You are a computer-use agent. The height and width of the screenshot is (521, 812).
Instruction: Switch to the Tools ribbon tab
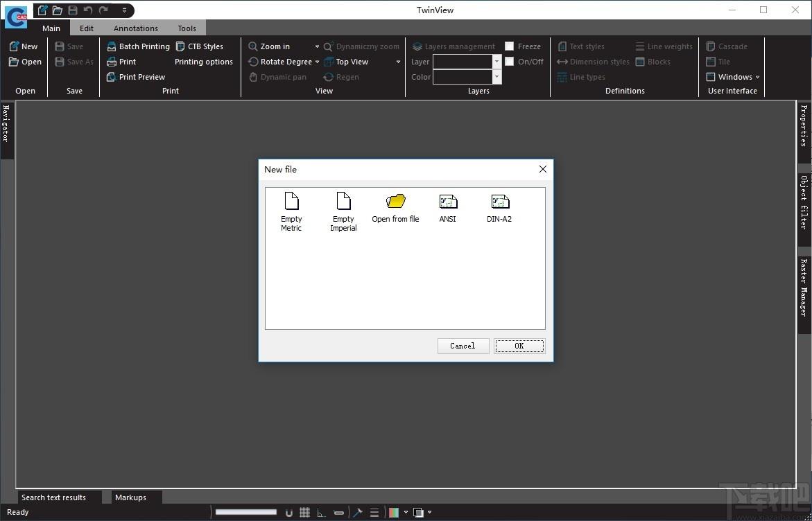(187, 28)
